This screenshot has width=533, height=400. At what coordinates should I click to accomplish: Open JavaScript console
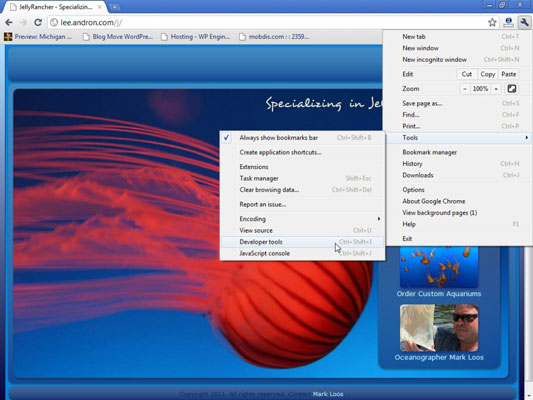(303, 254)
